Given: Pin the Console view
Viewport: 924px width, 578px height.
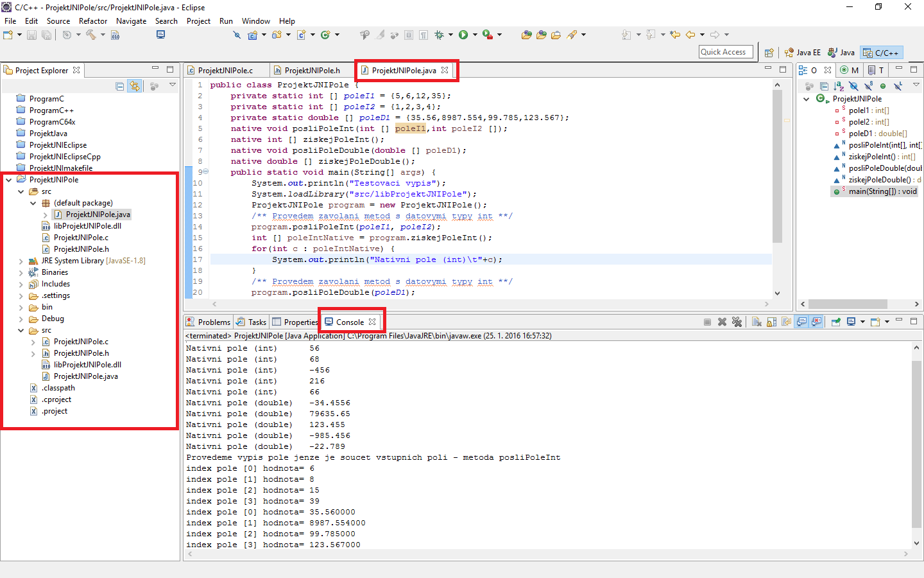Looking at the screenshot, I should pyautogui.click(x=836, y=321).
